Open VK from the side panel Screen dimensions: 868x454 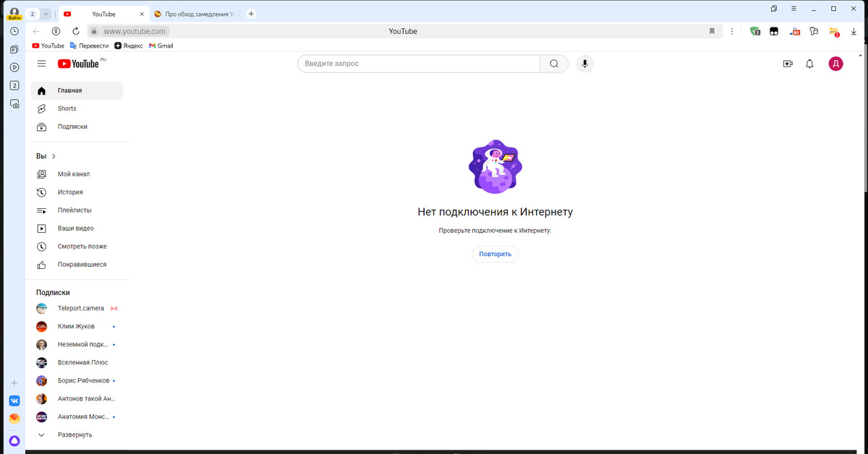(14, 400)
